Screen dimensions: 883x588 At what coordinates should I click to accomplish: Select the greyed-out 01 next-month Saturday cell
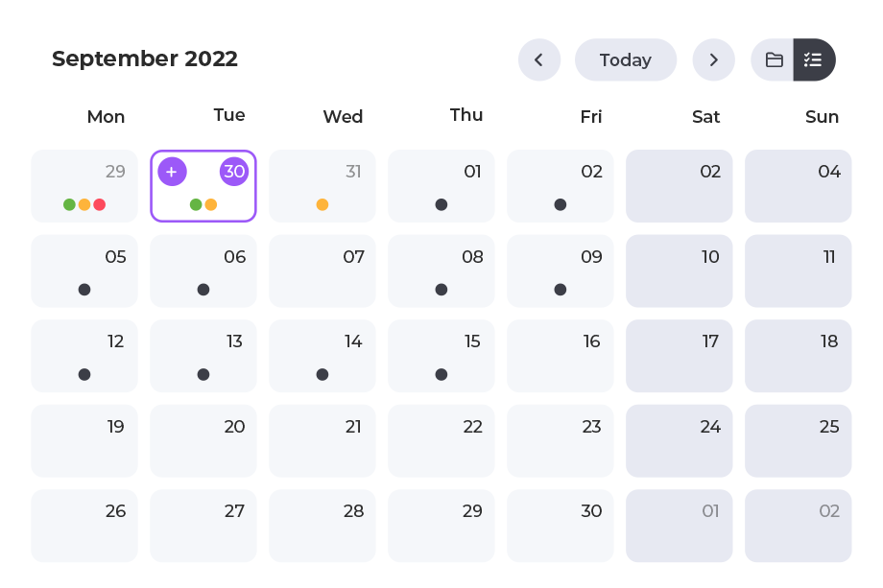coord(680,526)
